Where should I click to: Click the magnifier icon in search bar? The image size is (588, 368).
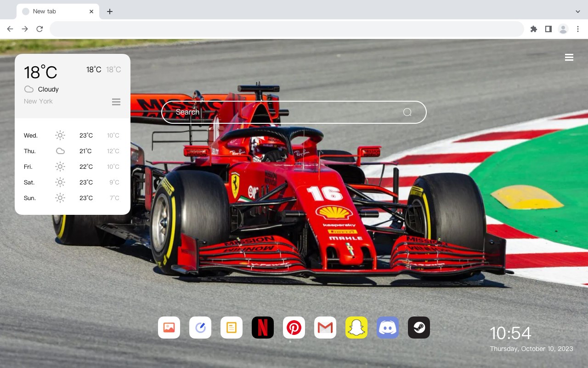click(x=407, y=112)
